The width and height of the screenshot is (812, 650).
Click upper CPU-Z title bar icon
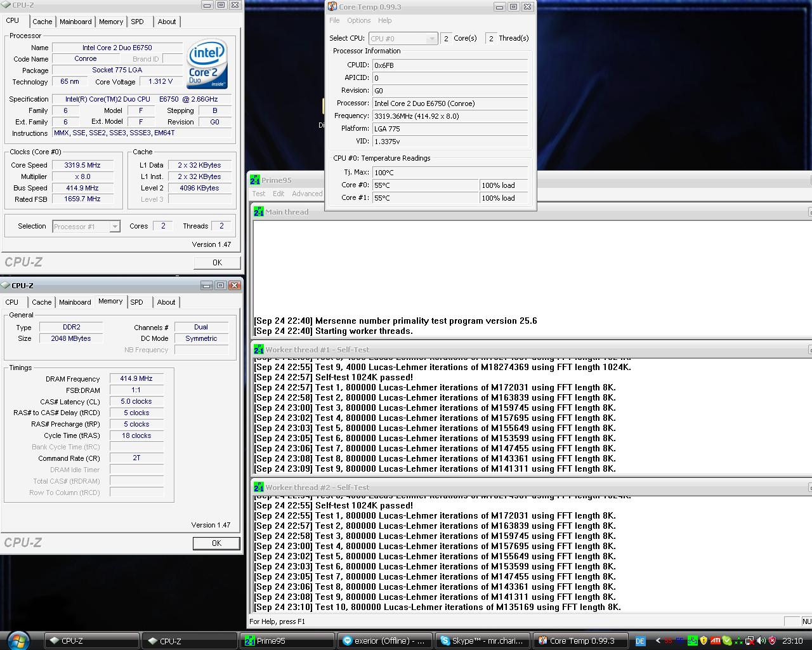point(6,5)
